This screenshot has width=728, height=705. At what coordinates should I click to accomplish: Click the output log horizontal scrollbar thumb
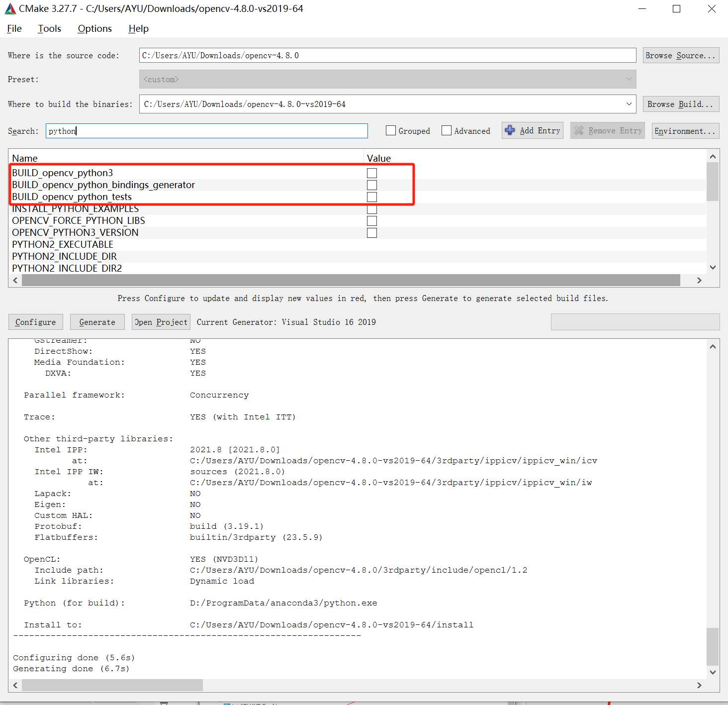tap(112, 685)
